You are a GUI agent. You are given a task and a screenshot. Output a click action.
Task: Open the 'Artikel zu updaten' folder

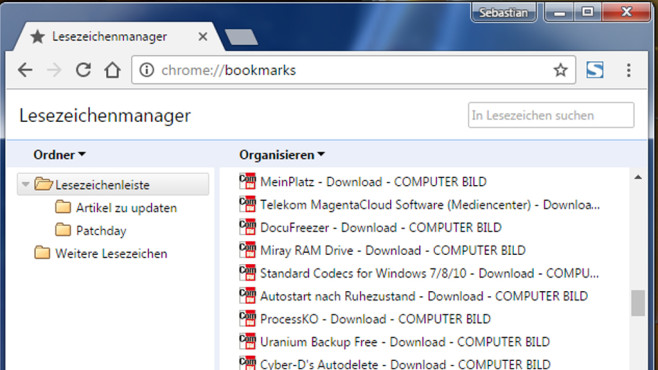pos(126,208)
